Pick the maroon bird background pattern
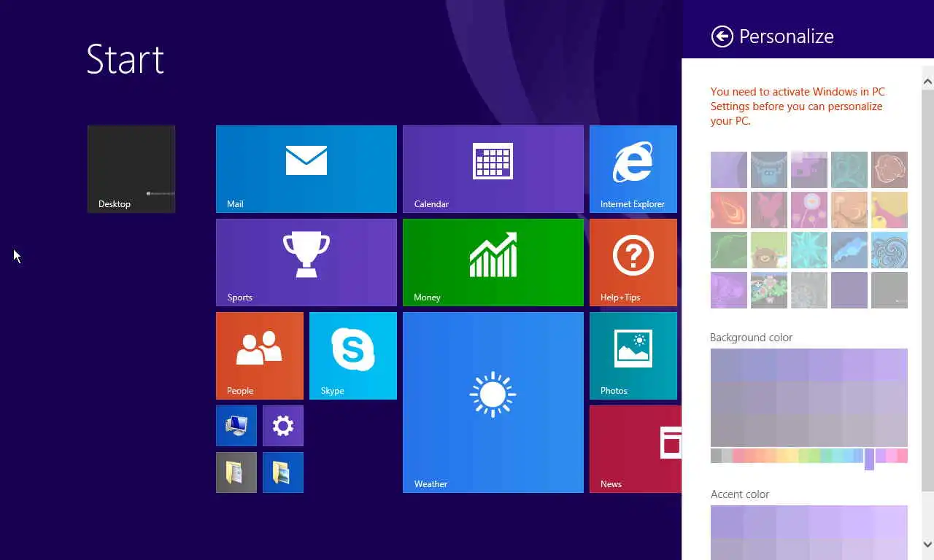 (769, 210)
